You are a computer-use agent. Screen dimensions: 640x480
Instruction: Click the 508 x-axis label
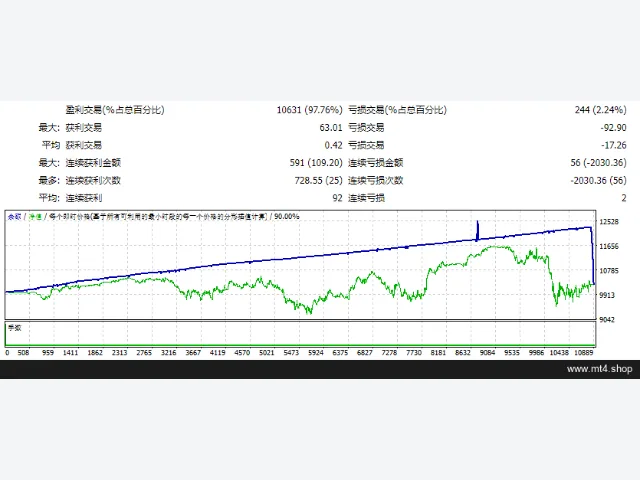tap(23, 353)
